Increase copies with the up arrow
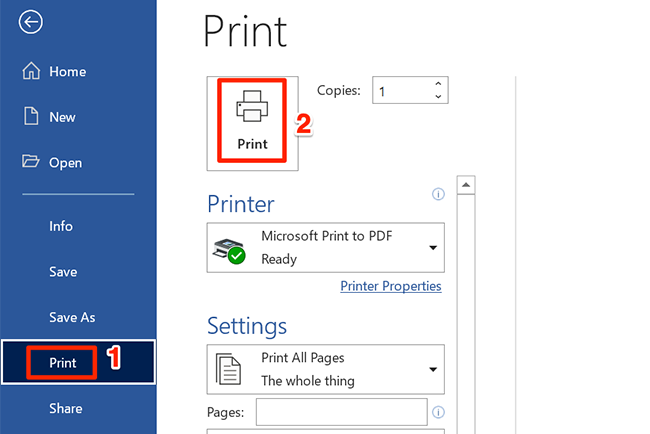This screenshot has width=650, height=434. pyautogui.click(x=438, y=84)
